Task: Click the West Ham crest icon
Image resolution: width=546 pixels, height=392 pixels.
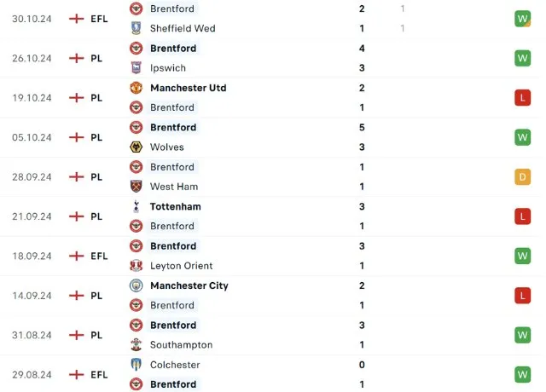Action: (136, 186)
